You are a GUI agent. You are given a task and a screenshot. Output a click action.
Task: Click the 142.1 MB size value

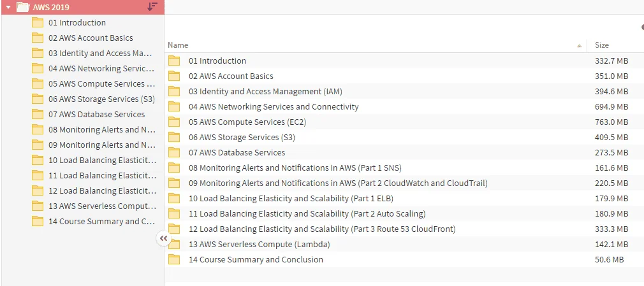coord(611,245)
